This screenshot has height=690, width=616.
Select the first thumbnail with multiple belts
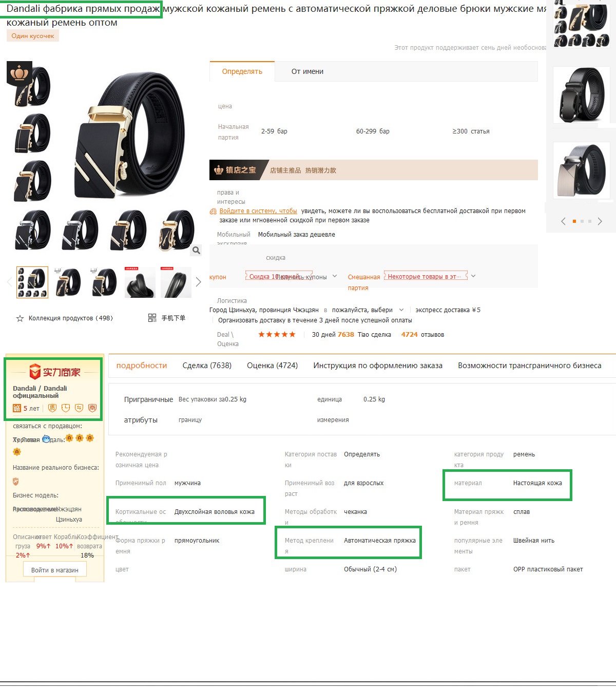click(x=32, y=282)
